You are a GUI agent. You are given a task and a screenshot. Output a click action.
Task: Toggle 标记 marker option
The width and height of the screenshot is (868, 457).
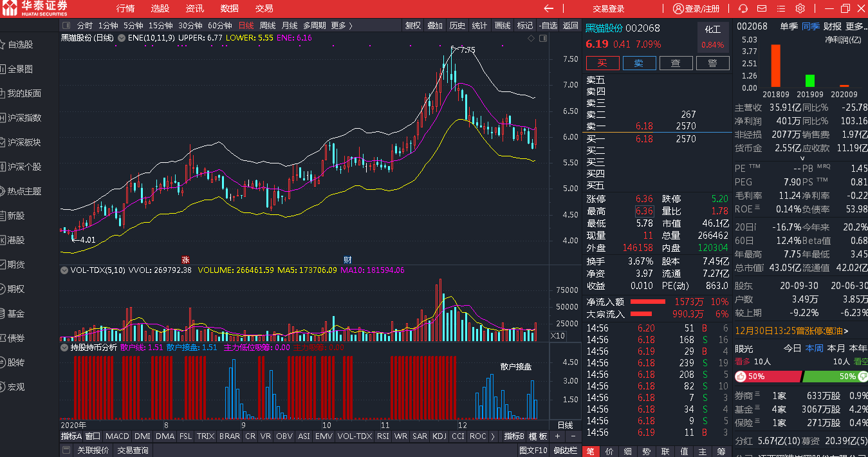[x=525, y=26]
